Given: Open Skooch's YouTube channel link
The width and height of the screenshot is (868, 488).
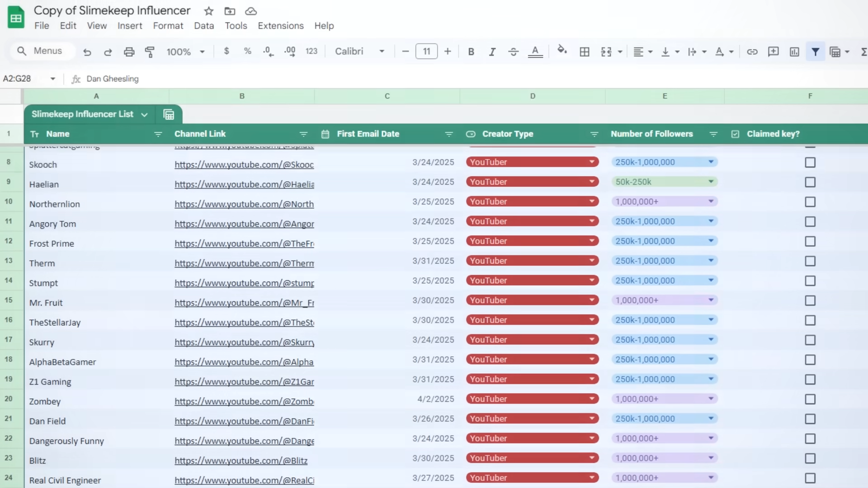Looking at the screenshot, I should click(244, 164).
